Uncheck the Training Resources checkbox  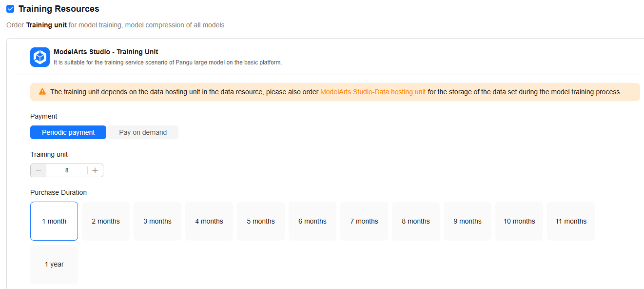click(10, 9)
